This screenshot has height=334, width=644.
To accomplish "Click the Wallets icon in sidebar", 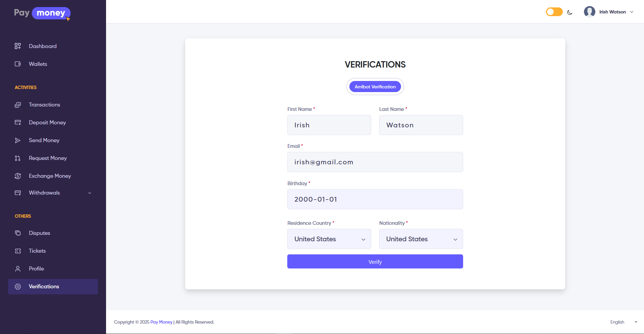I will pyautogui.click(x=18, y=64).
